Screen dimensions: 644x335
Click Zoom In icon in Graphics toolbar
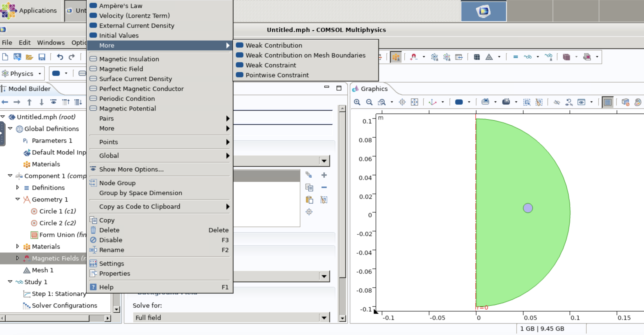pos(357,102)
